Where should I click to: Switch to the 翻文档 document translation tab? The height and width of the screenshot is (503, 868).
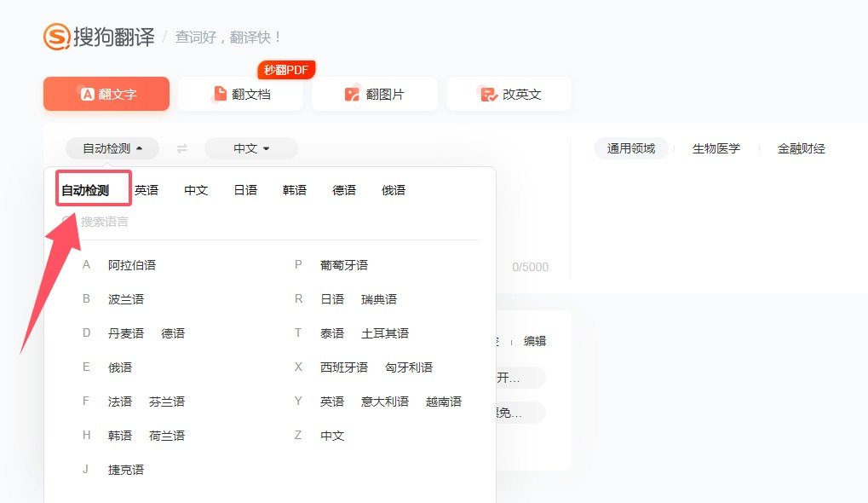pos(240,95)
